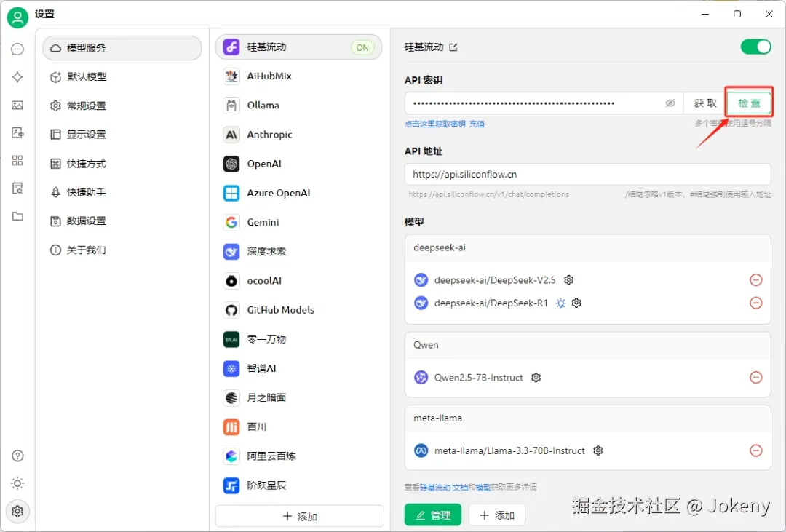Select the AiHubMix provider

tap(299, 76)
